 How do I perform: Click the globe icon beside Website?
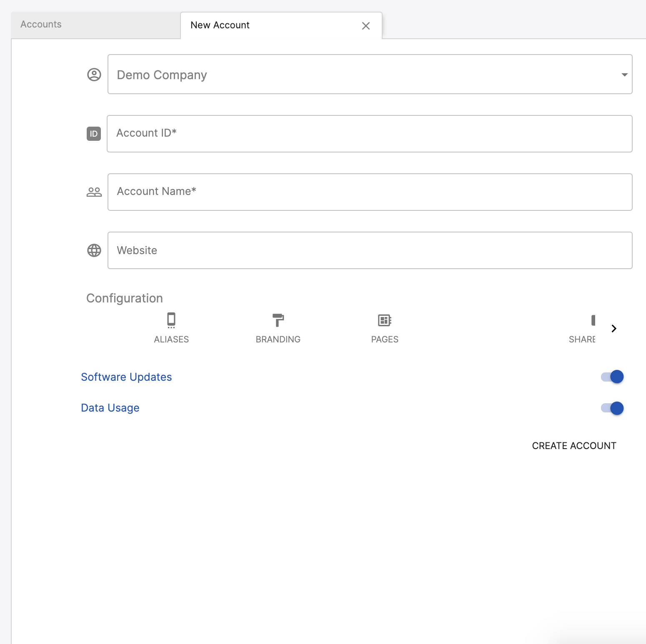(x=94, y=250)
